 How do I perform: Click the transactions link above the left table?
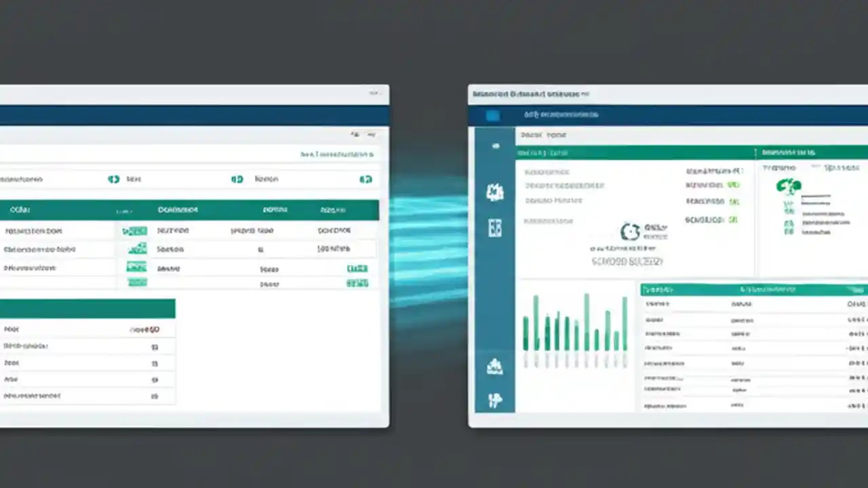tap(337, 154)
